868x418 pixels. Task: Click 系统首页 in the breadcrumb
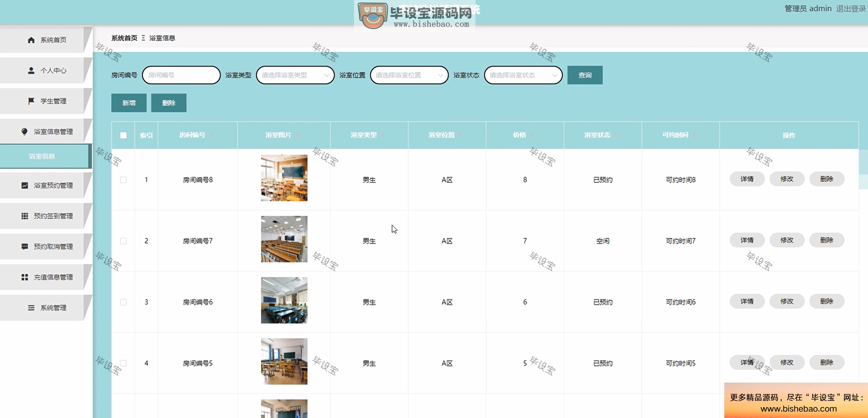pyautogui.click(x=124, y=38)
